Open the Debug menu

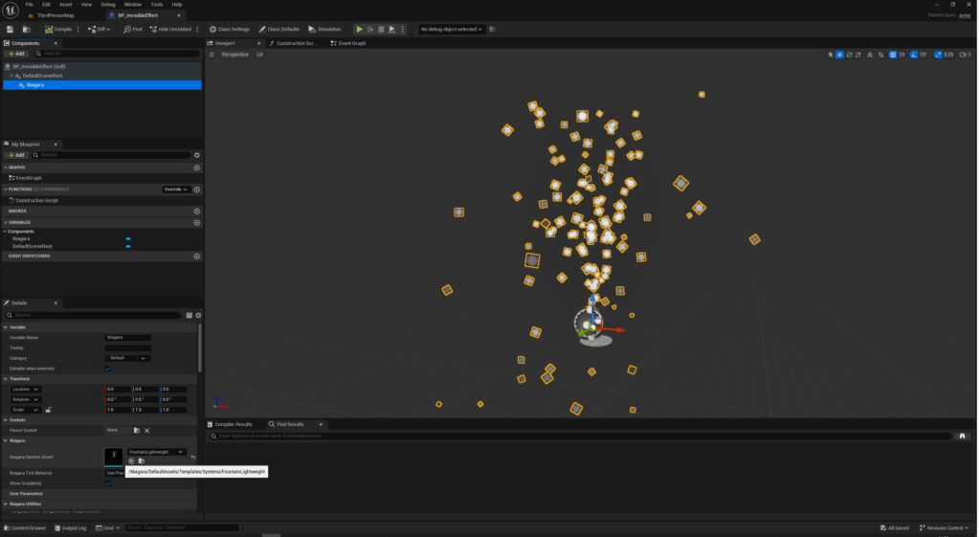coord(108,5)
